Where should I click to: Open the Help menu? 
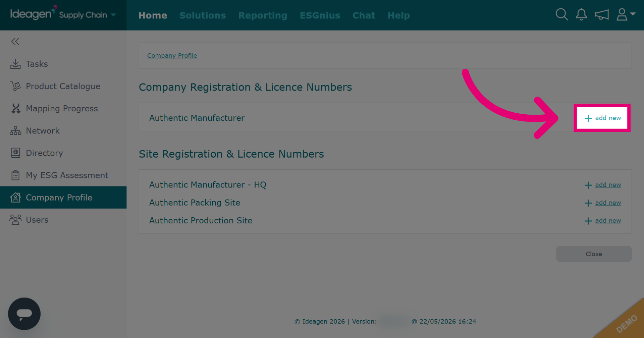pos(399,15)
